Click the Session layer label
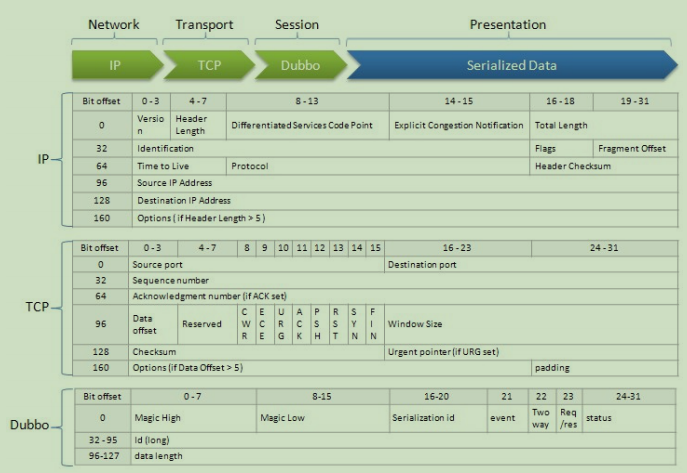Viewport: 687px width, 473px height. point(297,24)
